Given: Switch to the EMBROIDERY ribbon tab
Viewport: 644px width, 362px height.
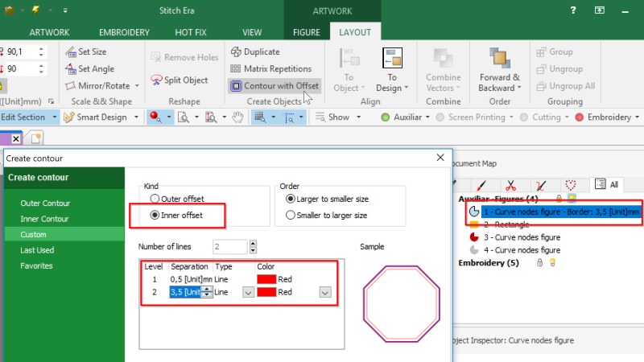Looking at the screenshot, I should pos(124,32).
